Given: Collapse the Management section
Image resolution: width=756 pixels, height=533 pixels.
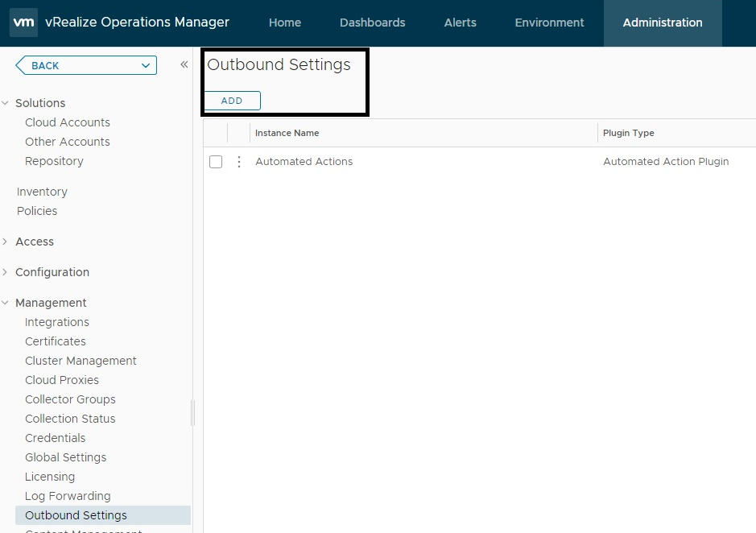Looking at the screenshot, I should pos(6,303).
